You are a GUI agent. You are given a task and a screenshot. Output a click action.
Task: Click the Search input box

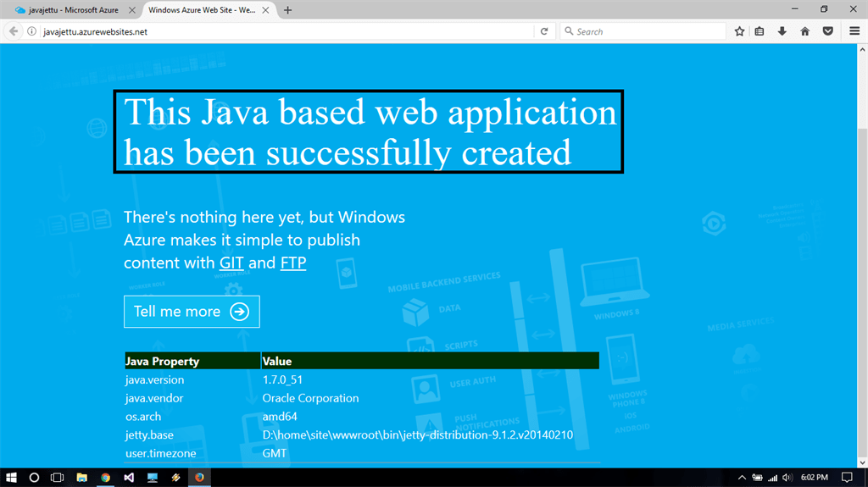(x=643, y=31)
